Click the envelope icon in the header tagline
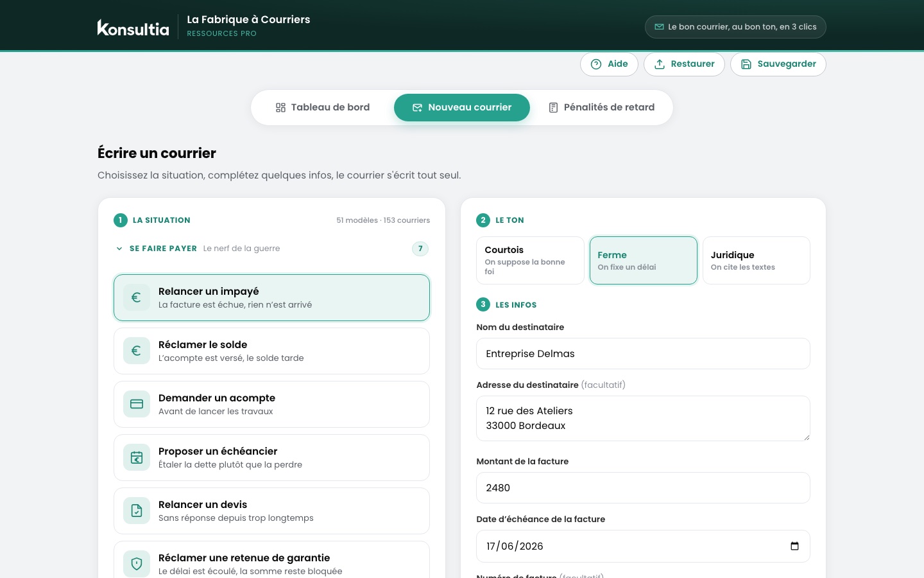924x578 pixels. (x=659, y=27)
